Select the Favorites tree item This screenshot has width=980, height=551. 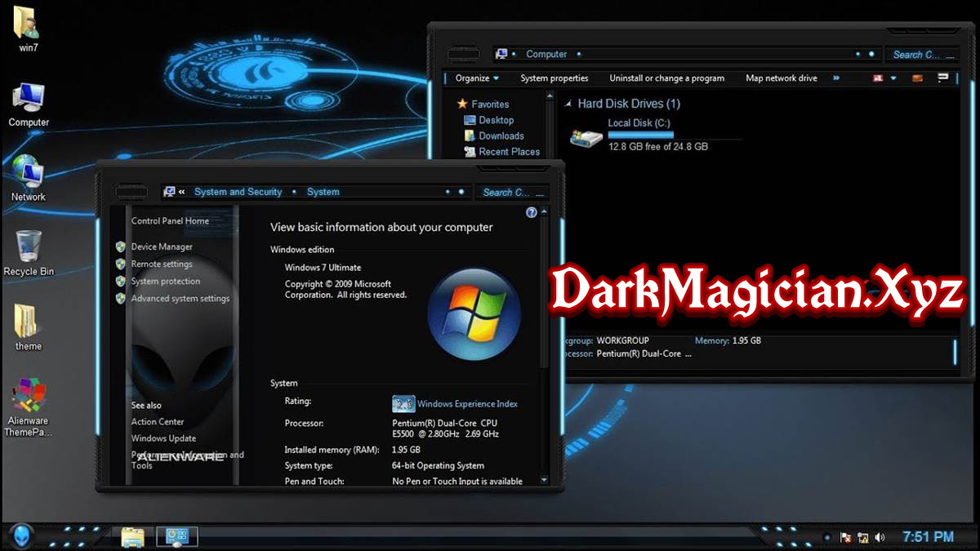pyautogui.click(x=490, y=104)
